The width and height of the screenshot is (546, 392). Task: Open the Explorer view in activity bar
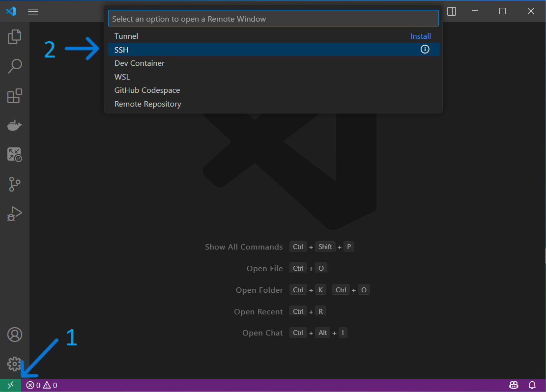[x=15, y=37]
